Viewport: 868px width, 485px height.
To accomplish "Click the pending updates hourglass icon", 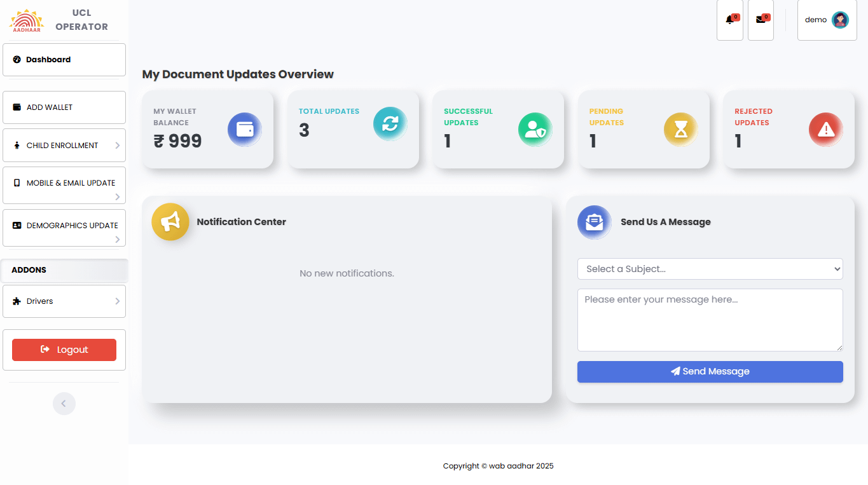I will [681, 130].
